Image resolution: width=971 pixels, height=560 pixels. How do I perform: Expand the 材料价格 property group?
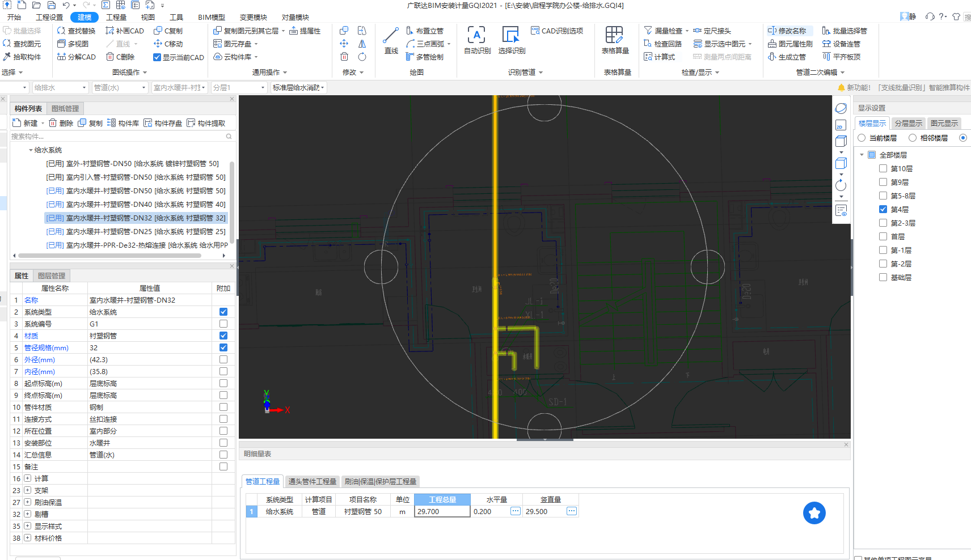27,538
